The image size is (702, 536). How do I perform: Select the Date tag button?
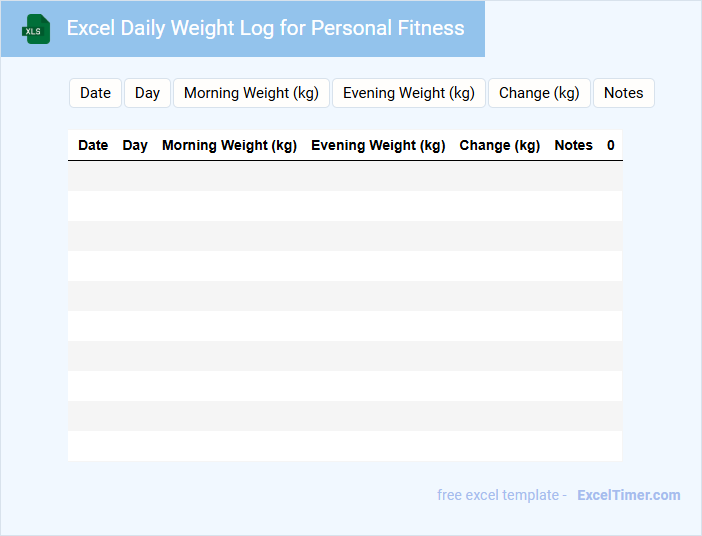pyautogui.click(x=95, y=93)
